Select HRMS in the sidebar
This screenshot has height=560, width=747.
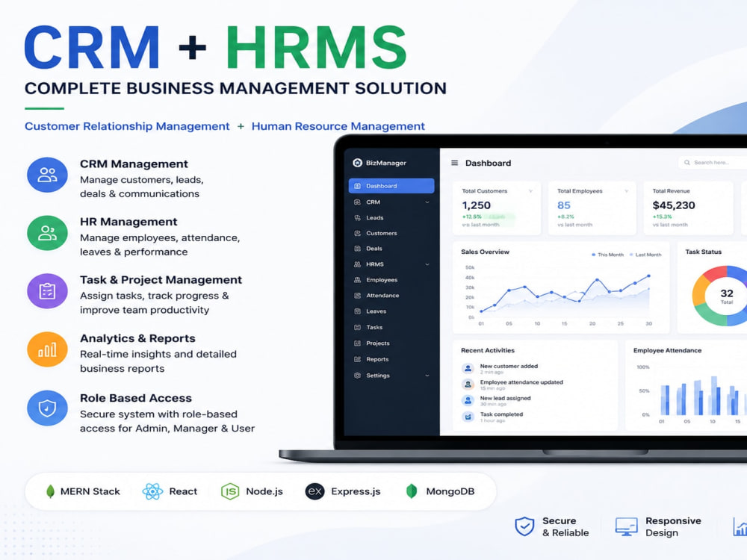391,264
